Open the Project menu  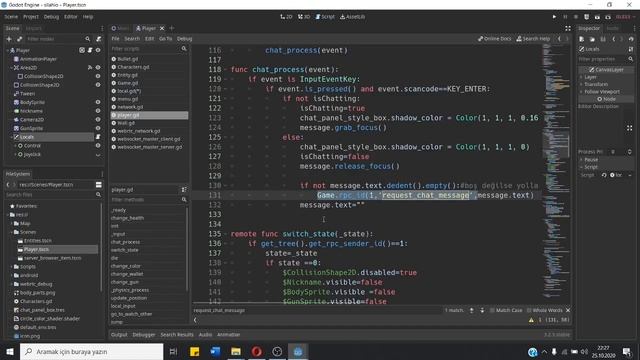click(x=31, y=17)
